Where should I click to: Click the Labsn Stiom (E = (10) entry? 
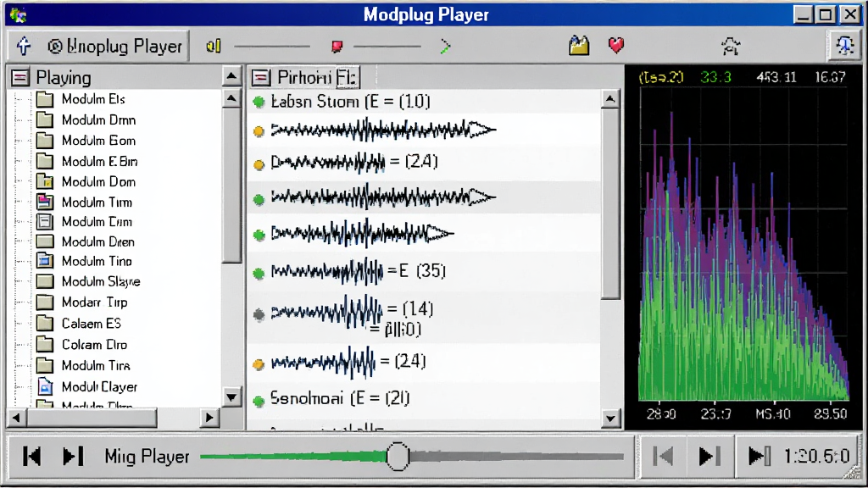point(350,102)
